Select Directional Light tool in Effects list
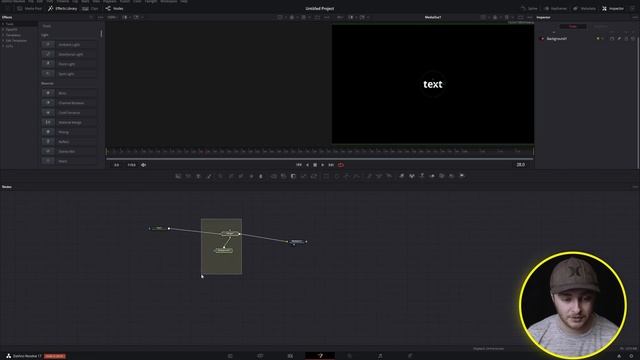The height and width of the screenshot is (360, 640). (x=69, y=54)
